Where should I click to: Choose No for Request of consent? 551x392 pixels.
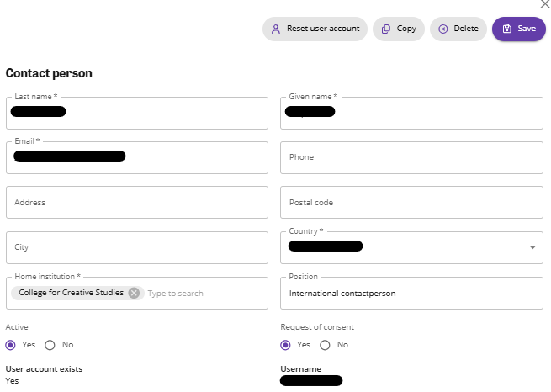(x=325, y=345)
